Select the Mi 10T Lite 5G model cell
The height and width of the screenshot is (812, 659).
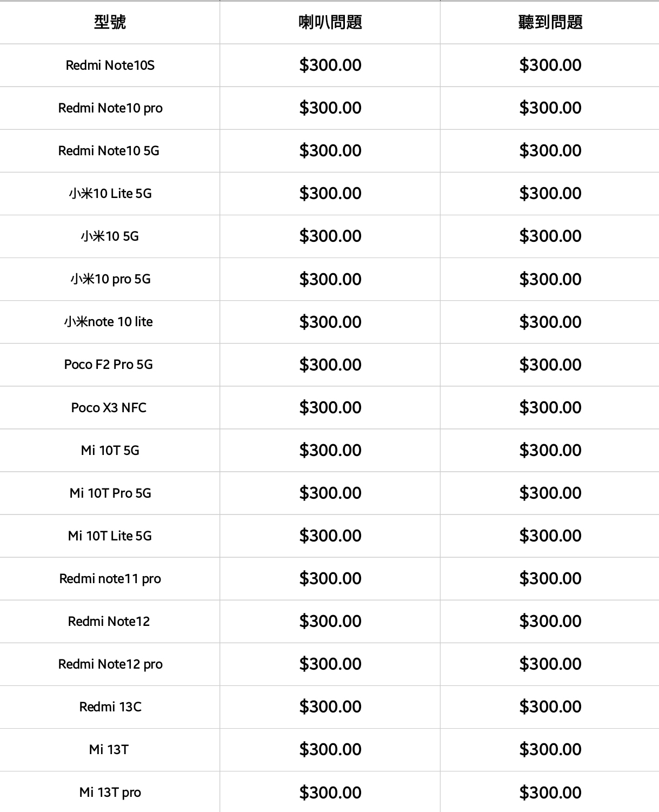(x=110, y=536)
